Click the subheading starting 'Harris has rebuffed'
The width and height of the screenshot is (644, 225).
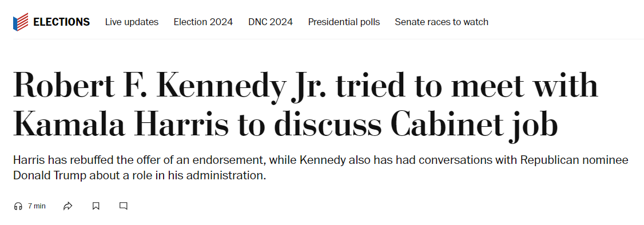[x=321, y=160]
